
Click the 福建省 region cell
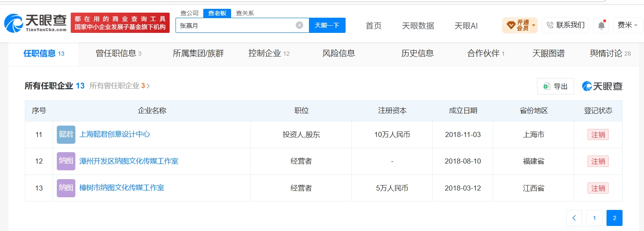[x=534, y=161]
